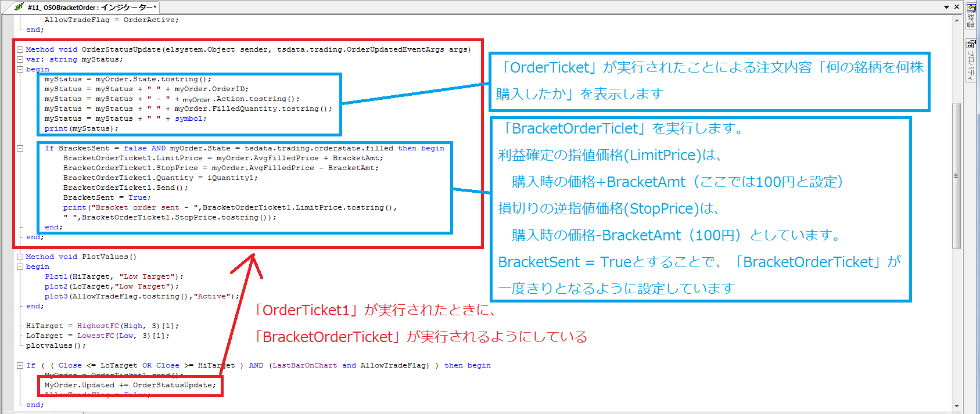Viewport: 980px width, 414px height.
Task: Click the line ending with myOrder.OrderID
Action: 146,89
